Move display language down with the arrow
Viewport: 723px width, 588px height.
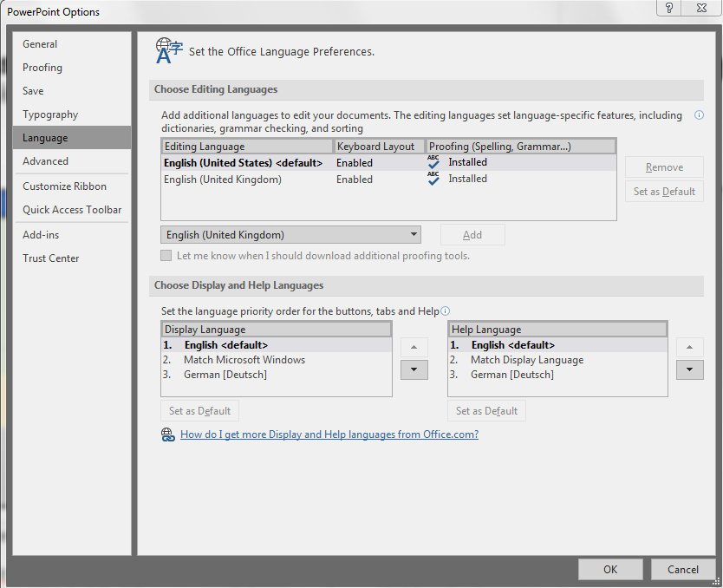point(414,369)
